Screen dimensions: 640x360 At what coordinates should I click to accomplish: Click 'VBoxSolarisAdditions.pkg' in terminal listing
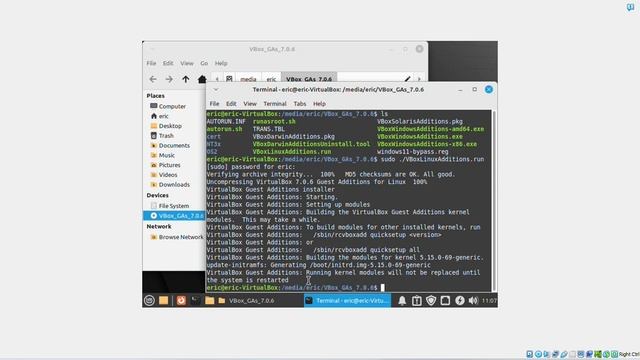(420, 121)
